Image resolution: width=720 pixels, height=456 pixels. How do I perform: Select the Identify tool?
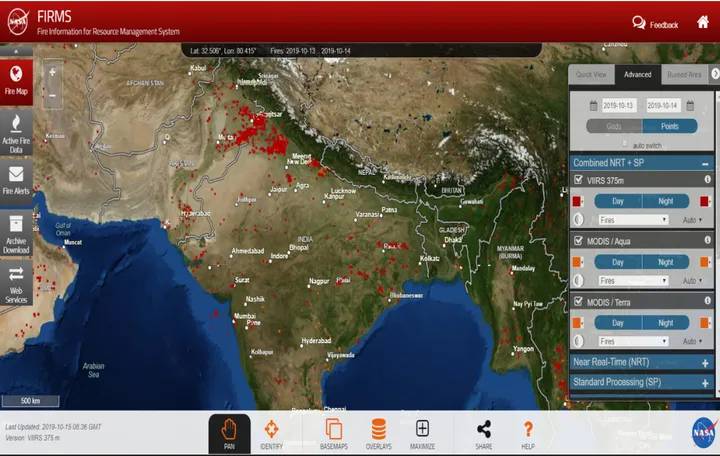tap(271, 433)
